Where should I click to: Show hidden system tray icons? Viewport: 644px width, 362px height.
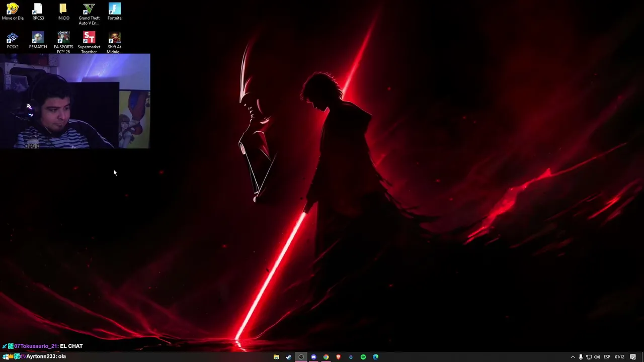[x=573, y=357]
